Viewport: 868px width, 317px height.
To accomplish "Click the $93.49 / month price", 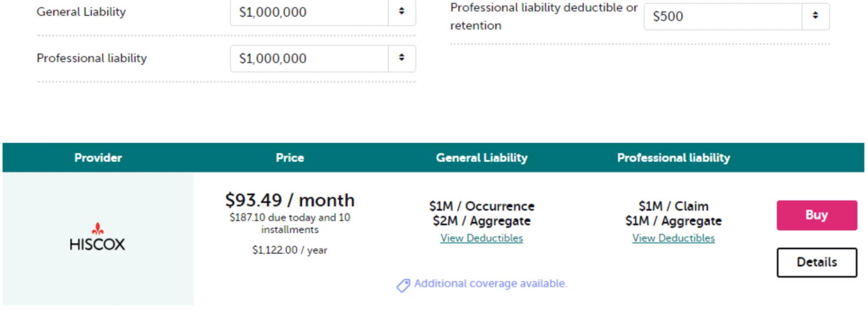I will pos(290,200).
